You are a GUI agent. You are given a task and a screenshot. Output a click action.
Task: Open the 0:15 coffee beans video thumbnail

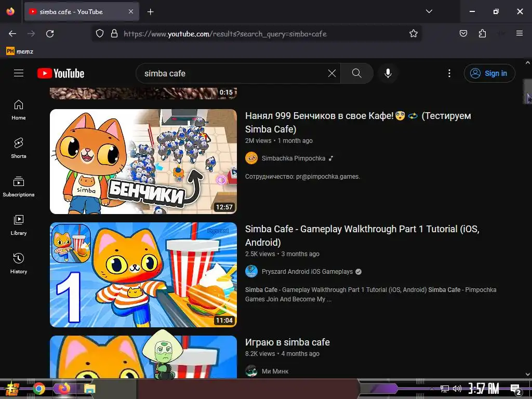point(143,94)
